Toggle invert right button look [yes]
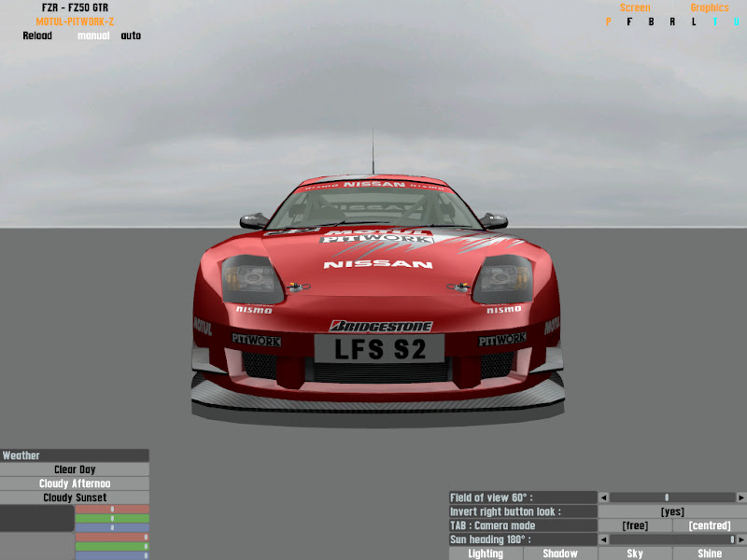Image resolution: width=747 pixels, height=560 pixels. tap(672, 511)
